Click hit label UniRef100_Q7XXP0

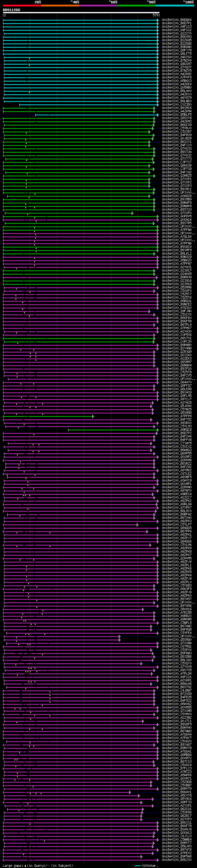177,213
